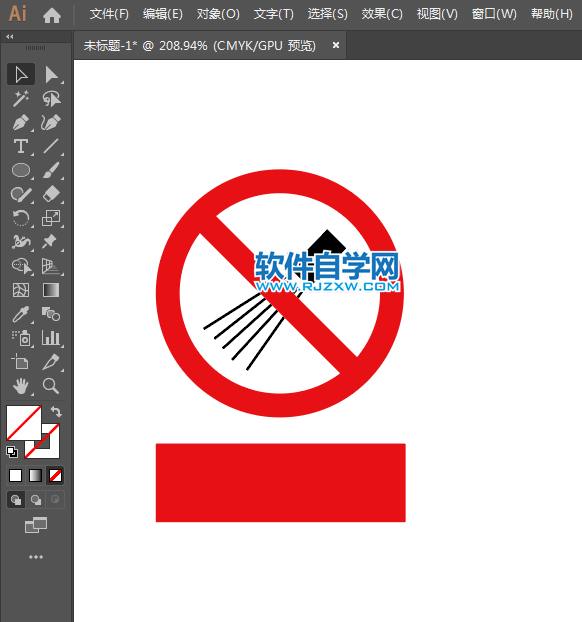The height and width of the screenshot is (622, 582).
Task: Select the Hand tool
Action: 21,386
